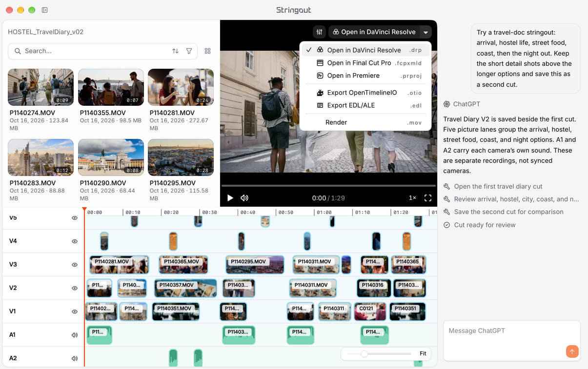This screenshot has height=369, width=588.
Task: Click the EDL/ALE export icon
Action: pyautogui.click(x=320, y=105)
